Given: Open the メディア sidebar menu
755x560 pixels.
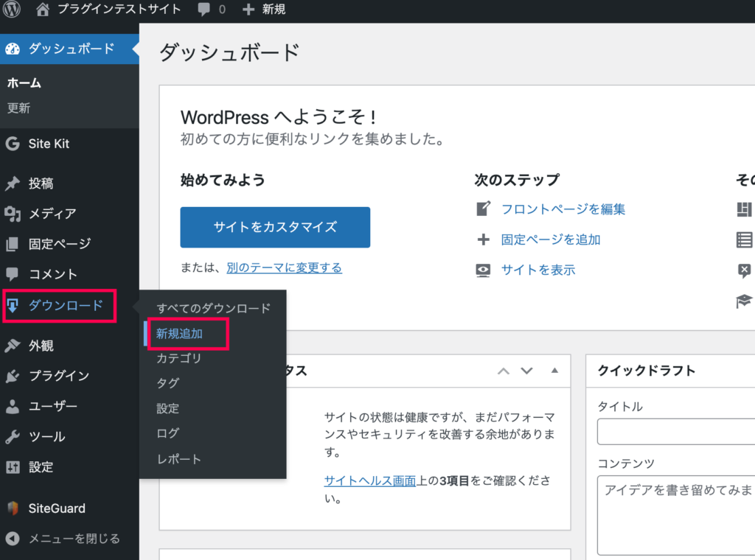Looking at the screenshot, I should pyautogui.click(x=52, y=214).
